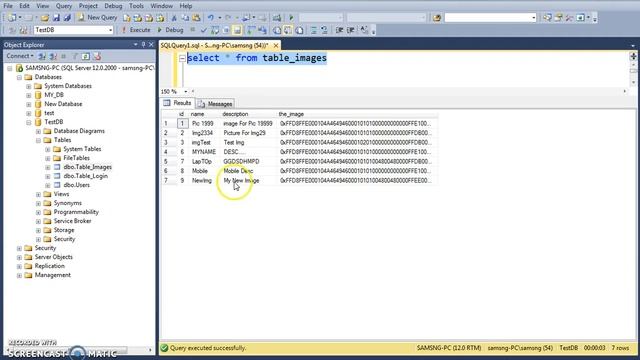Screen dimensions: 640x360
Task: Switch output to Results to Grid
Action: pos(288,30)
